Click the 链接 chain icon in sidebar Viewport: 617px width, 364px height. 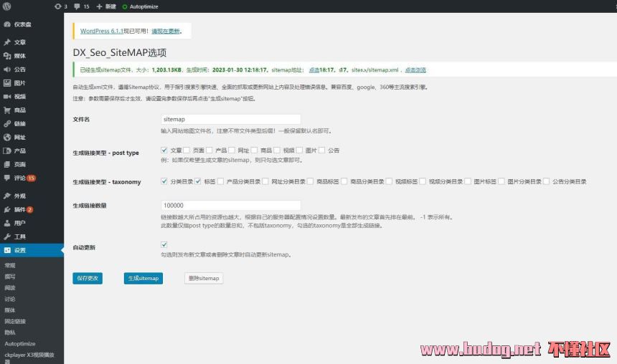7,123
